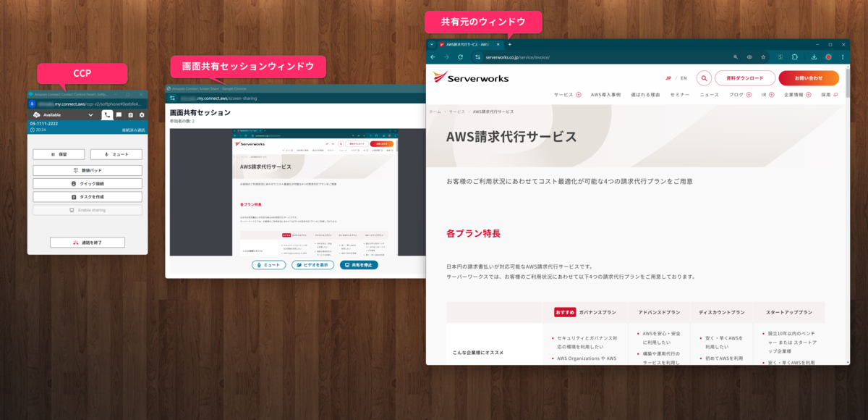Click the ミュート mute button in CCP

pyautogui.click(x=116, y=154)
